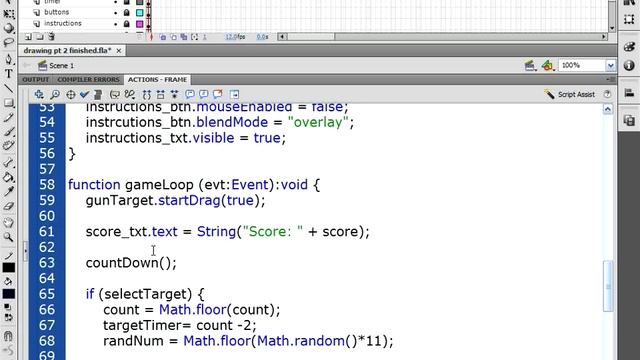Toggle lock on the instructions layer

(127, 24)
